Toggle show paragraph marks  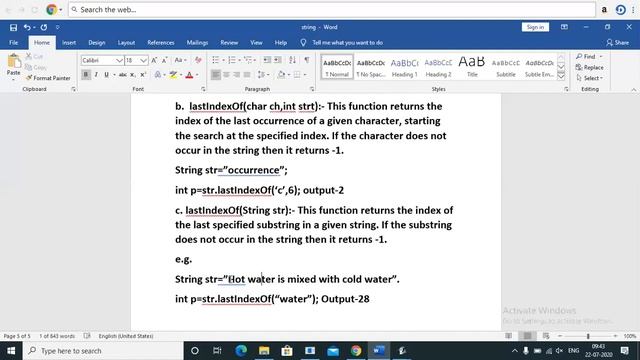pyautogui.click(x=307, y=60)
